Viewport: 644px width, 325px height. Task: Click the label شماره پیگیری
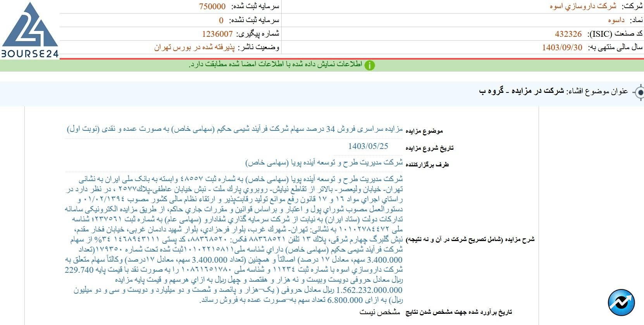(258, 34)
